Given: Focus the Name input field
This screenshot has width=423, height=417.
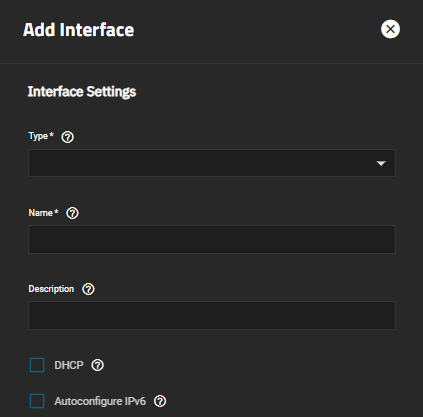Looking at the screenshot, I should (x=212, y=239).
